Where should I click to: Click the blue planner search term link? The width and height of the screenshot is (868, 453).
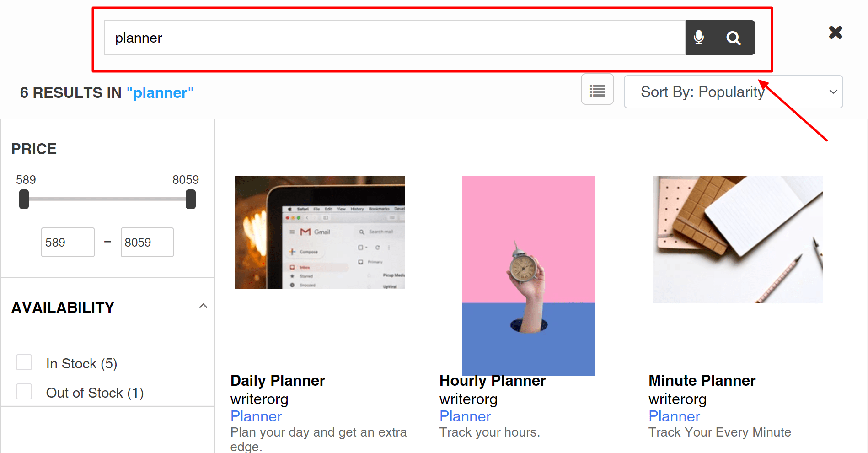point(160,92)
